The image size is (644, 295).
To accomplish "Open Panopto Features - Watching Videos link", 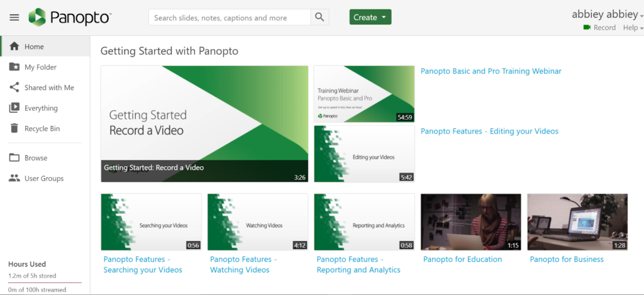I will pos(243,265).
